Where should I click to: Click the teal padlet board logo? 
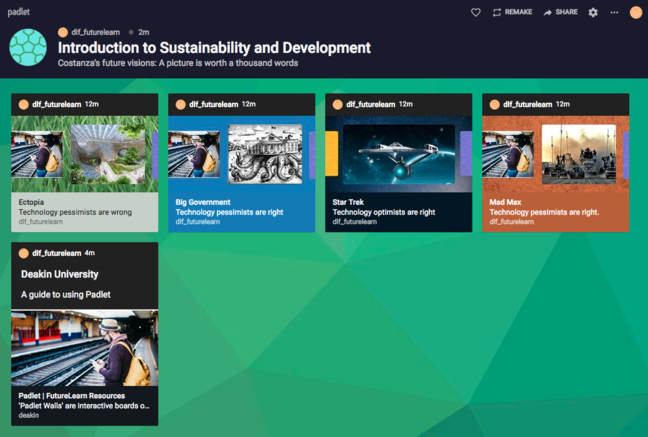[x=28, y=47]
